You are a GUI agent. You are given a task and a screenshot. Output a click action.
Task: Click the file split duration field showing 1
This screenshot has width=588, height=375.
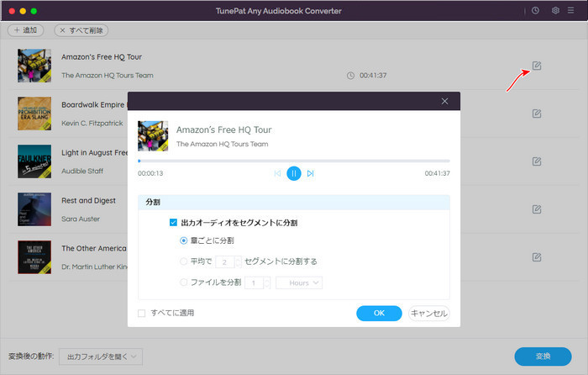(x=254, y=283)
